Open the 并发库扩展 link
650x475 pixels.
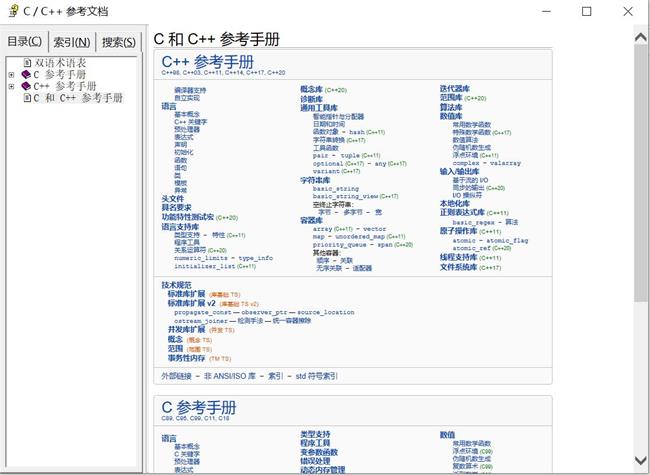187,330
